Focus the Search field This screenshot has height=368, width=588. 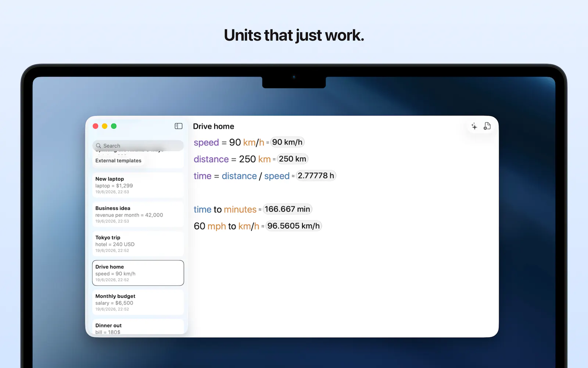[x=138, y=146]
